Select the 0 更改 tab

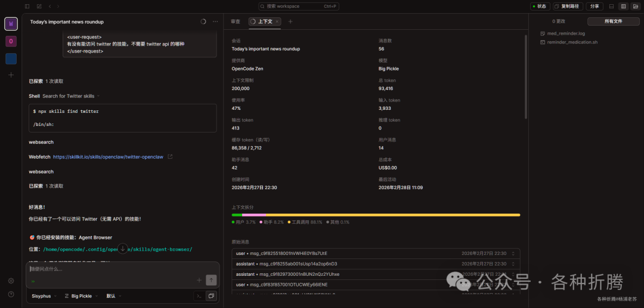(559, 21)
